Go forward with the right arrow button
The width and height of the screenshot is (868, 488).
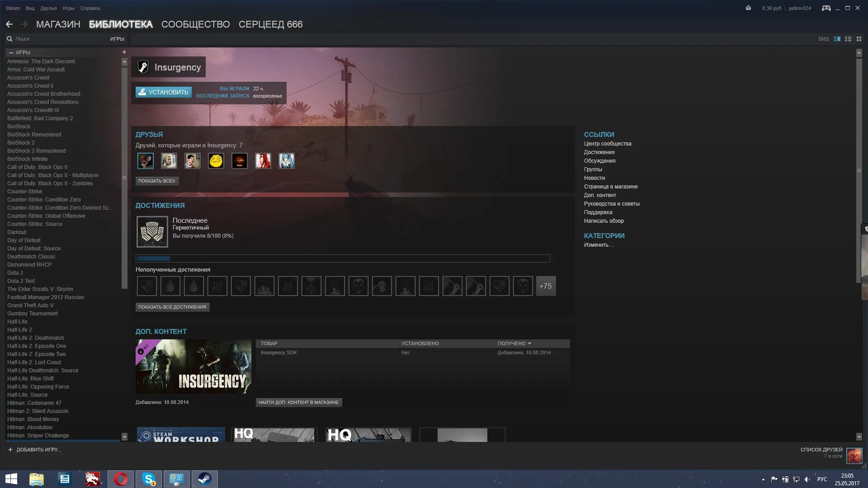click(x=24, y=24)
